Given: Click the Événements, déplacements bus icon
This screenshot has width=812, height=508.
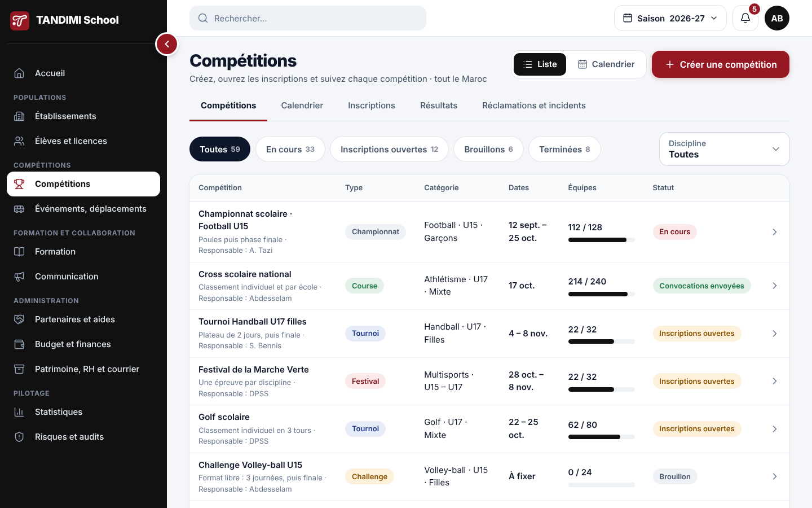Looking at the screenshot, I should 19,209.
